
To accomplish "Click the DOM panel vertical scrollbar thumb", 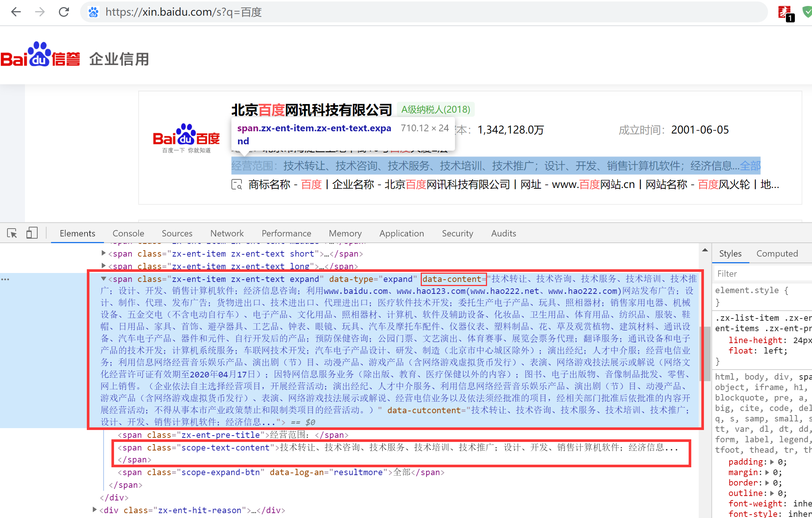I will click(705, 354).
